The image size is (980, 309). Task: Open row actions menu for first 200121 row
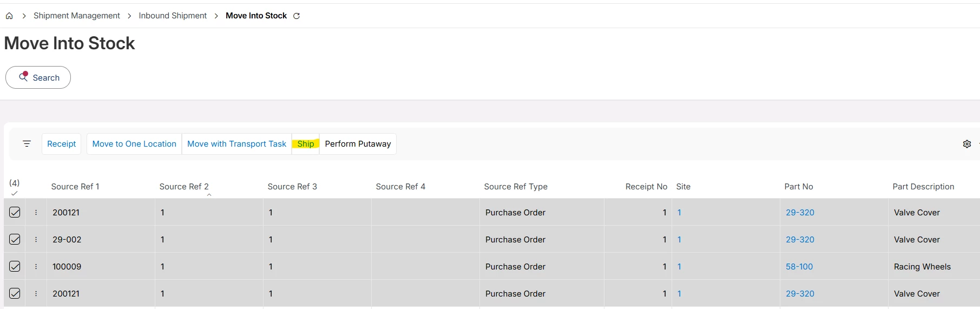pyautogui.click(x=36, y=212)
